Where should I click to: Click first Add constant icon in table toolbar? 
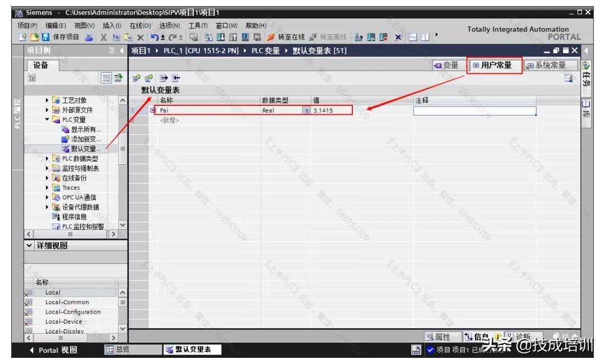click(x=136, y=78)
